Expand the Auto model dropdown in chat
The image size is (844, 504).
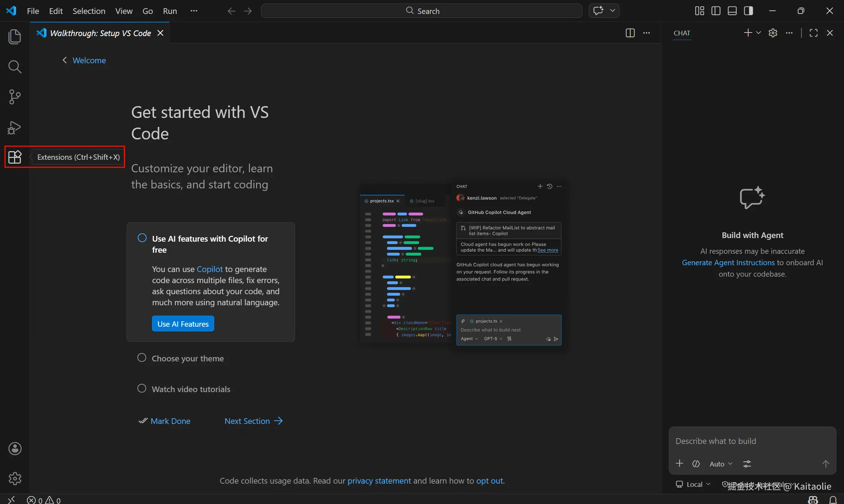coord(721,464)
